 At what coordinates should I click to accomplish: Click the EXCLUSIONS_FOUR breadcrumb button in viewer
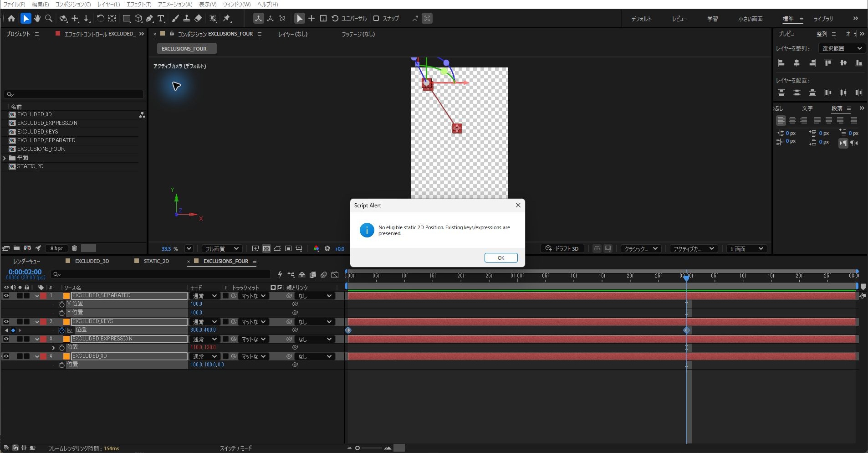pos(187,49)
